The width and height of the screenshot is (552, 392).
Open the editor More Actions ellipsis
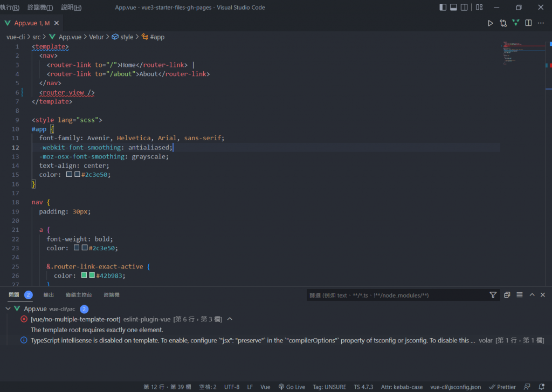(x=541, y=23)
